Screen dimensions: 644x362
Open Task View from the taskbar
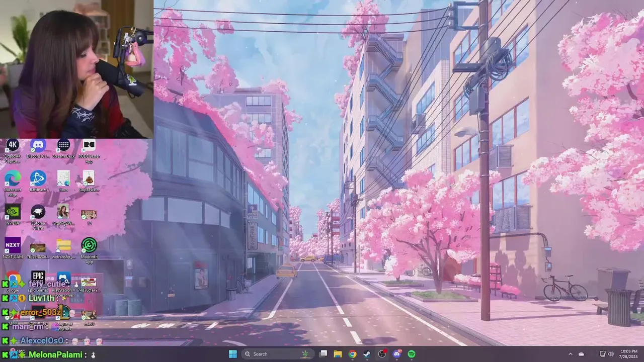point(324,354)
